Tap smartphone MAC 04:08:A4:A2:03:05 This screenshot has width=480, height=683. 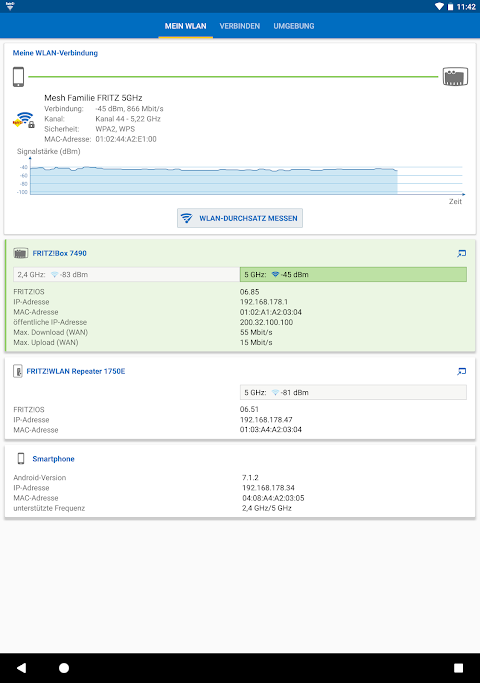[x=273, y=498]
